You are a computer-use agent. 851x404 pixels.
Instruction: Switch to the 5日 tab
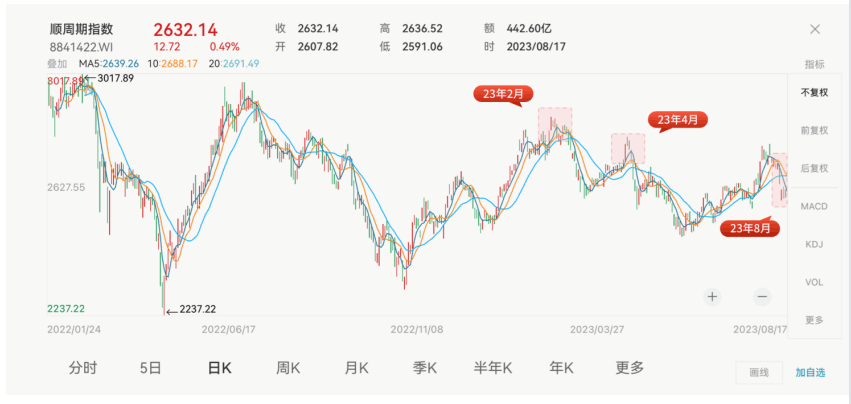[x=151, y=367]
